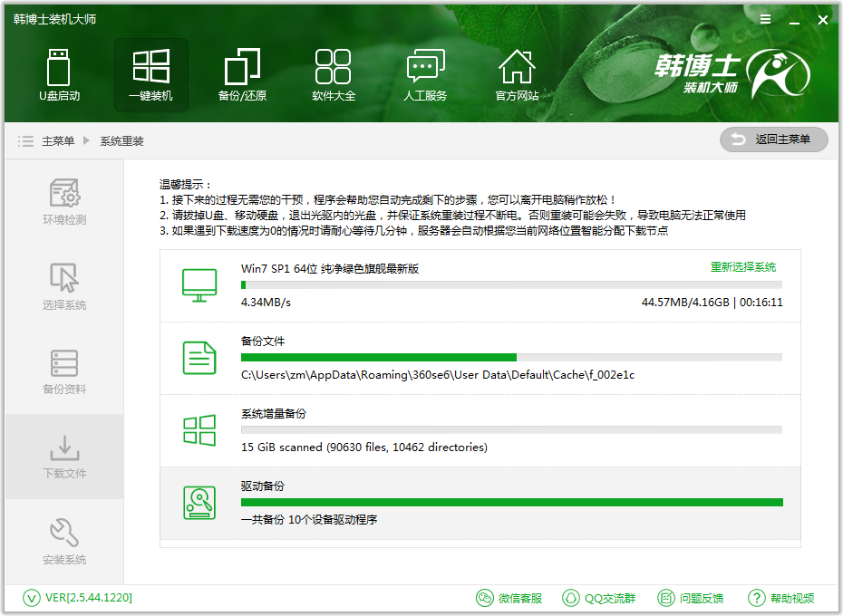
Task: Open 备份/还原 section
Action: click(x=242, y=74)
